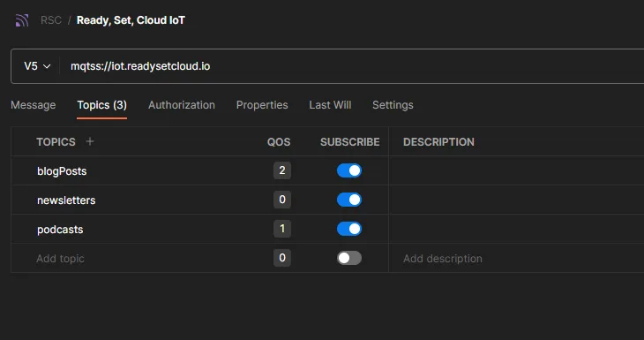Click the RSC breadcrumb link

[51, 20]
